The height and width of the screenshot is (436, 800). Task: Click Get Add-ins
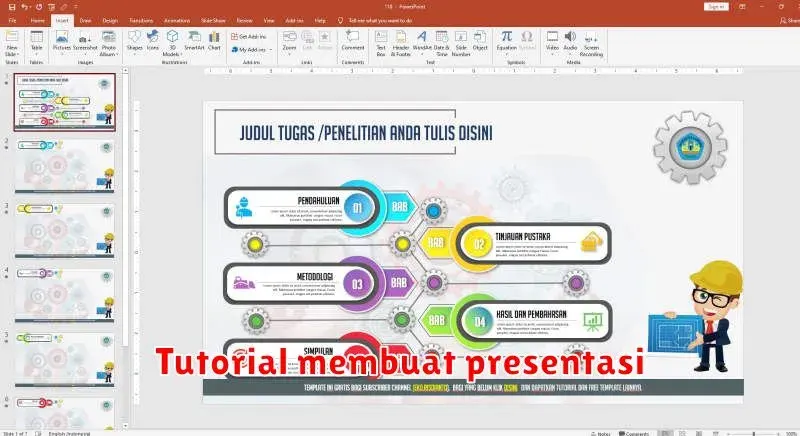pos(248,37)
